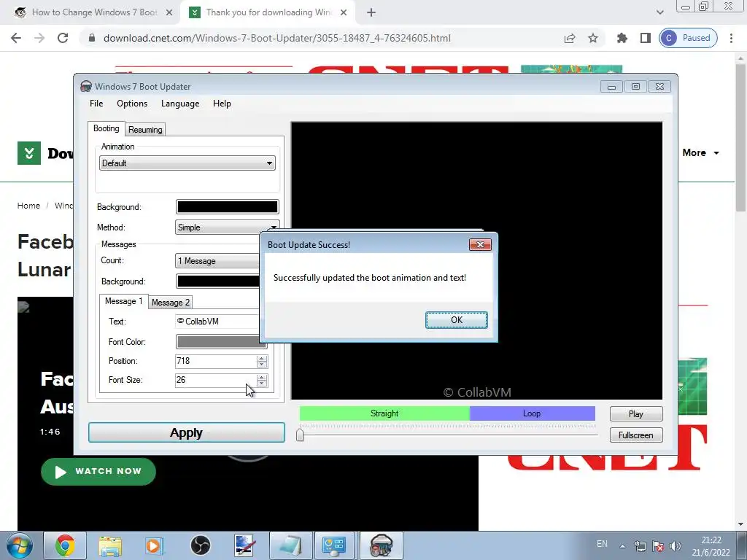
Task: Close the Thank you for downloading tab
Action: (344, 12)
